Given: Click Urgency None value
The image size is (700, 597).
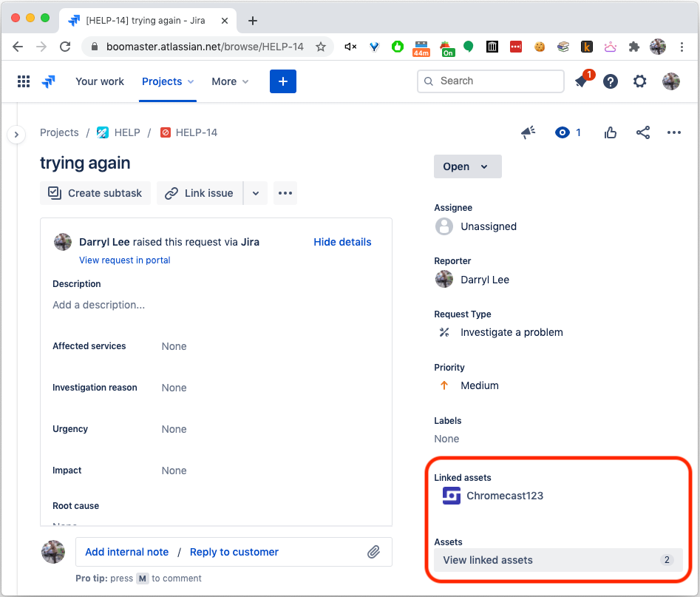Looking at the screenshot, I should [x=174, y=429].
